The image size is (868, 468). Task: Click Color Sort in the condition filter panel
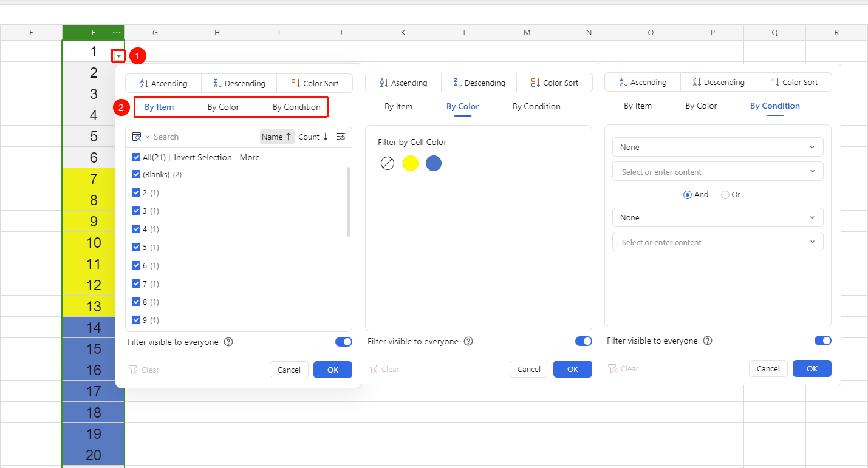tap(794, 82)
